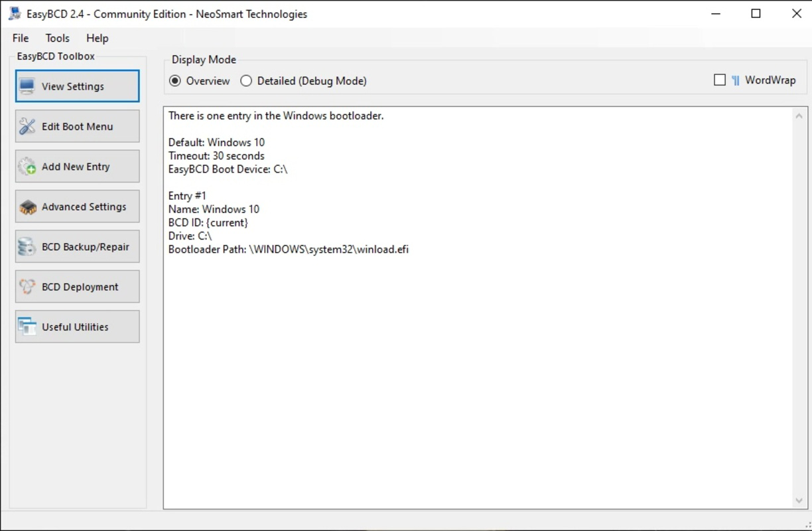Click the WordWrap paragraph icon
This screenshot has height=531, width=812.
point(736,80)
